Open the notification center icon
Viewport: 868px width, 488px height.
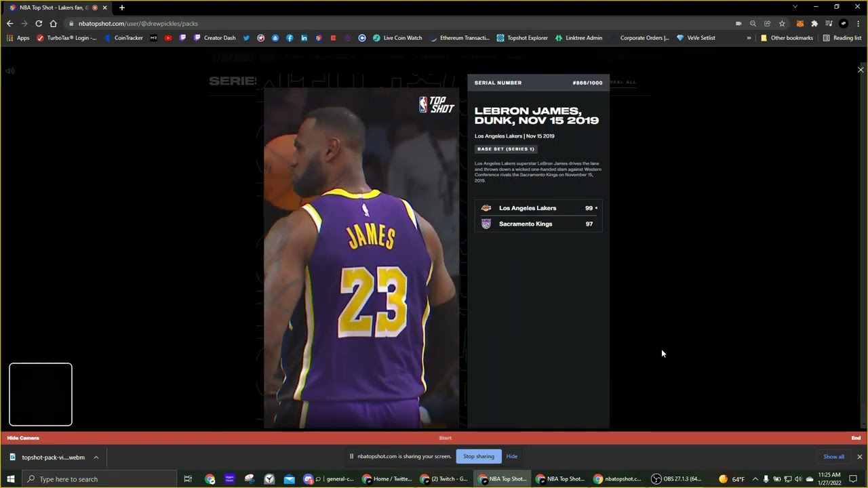[854, 479]
